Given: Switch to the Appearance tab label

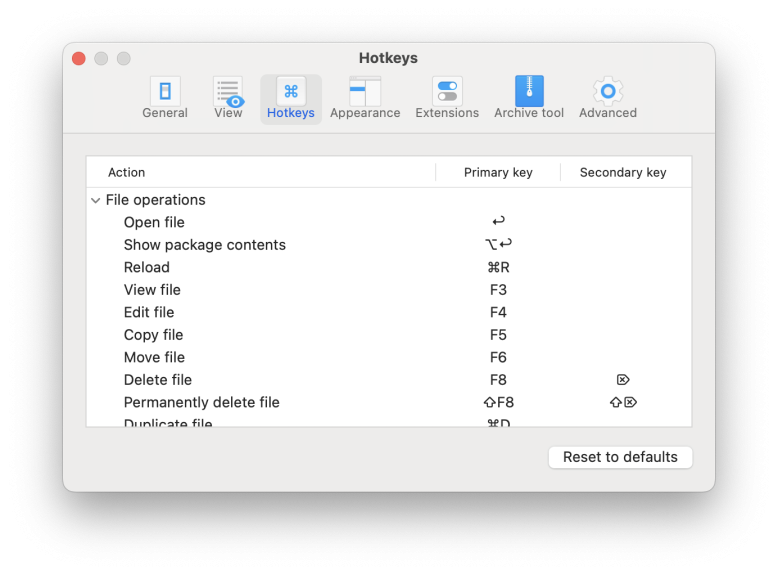Looking at the screenshot, I should tap(365, 113).
